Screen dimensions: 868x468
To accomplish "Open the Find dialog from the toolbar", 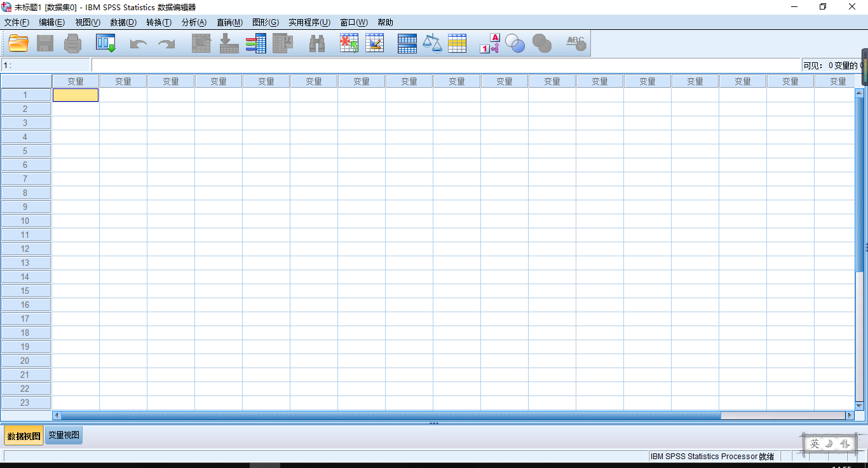I will click(x=316, y=43).
